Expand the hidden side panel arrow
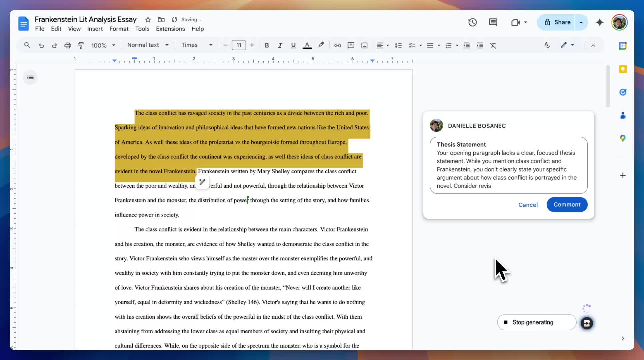Image resolution: width=644 pixels, height=360 pixels. 623,338
